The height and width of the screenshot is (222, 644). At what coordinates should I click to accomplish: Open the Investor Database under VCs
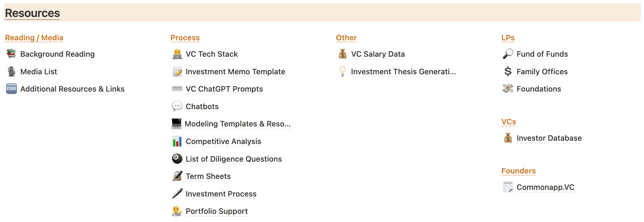point(549,138)
